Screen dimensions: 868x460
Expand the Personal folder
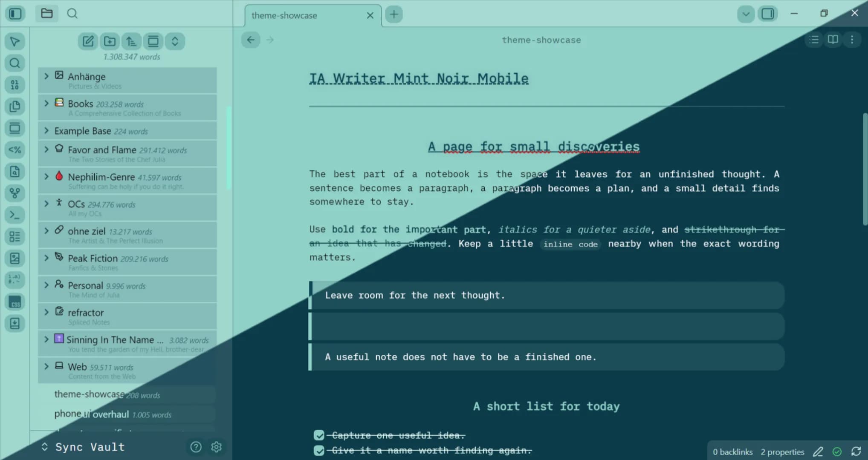[x=46, y=285]
